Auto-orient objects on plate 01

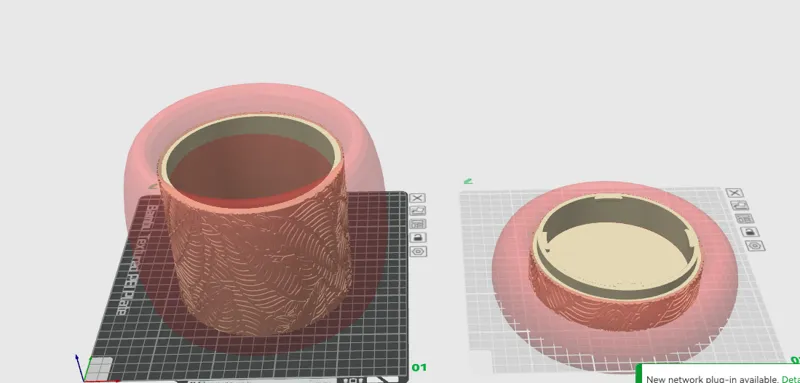418,211
